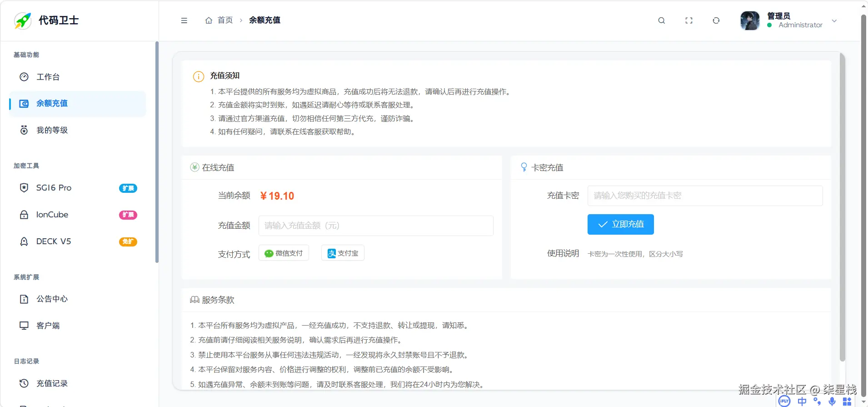Click the administrator avatar picture
Viewport: 868px width, 407px height.
(750, 20)
